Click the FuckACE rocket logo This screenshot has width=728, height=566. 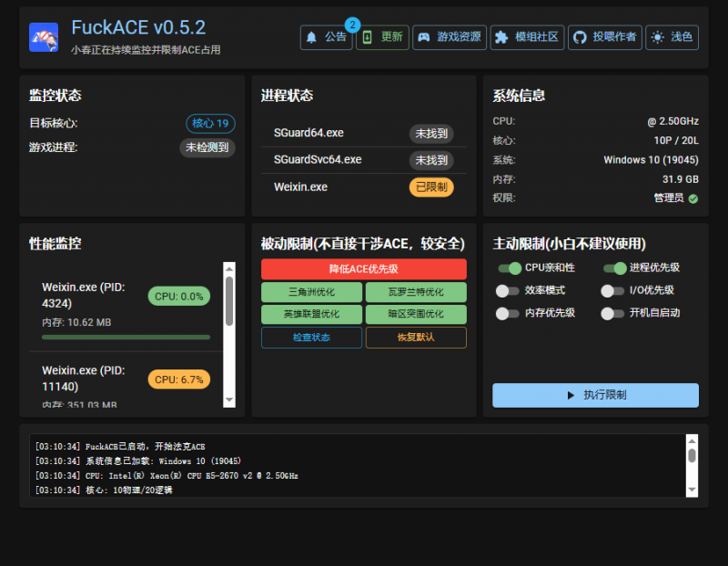pyautogui.click(x=43, y=36)
